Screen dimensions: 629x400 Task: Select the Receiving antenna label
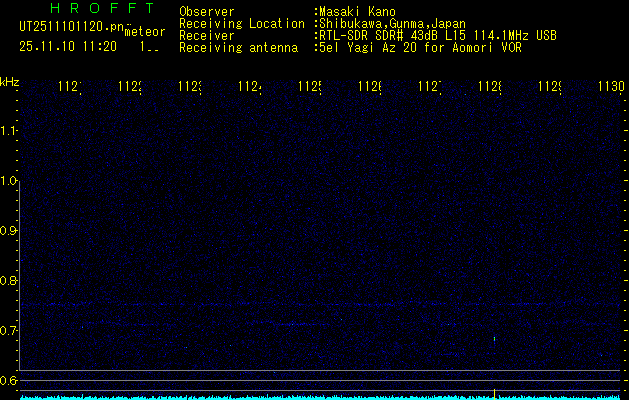238,48
